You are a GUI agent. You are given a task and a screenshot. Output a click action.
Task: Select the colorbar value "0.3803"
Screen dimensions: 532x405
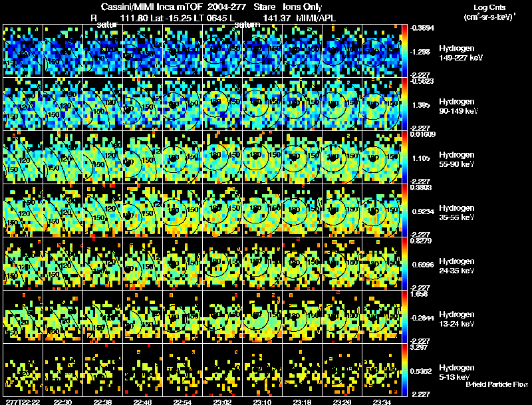(421, 188)
